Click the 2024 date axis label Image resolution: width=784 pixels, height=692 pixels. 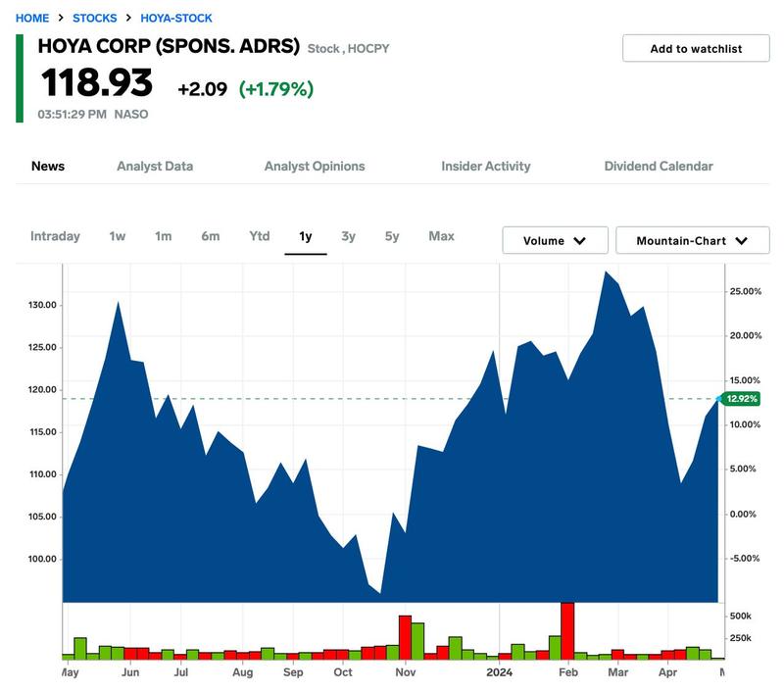click(499, 672)
